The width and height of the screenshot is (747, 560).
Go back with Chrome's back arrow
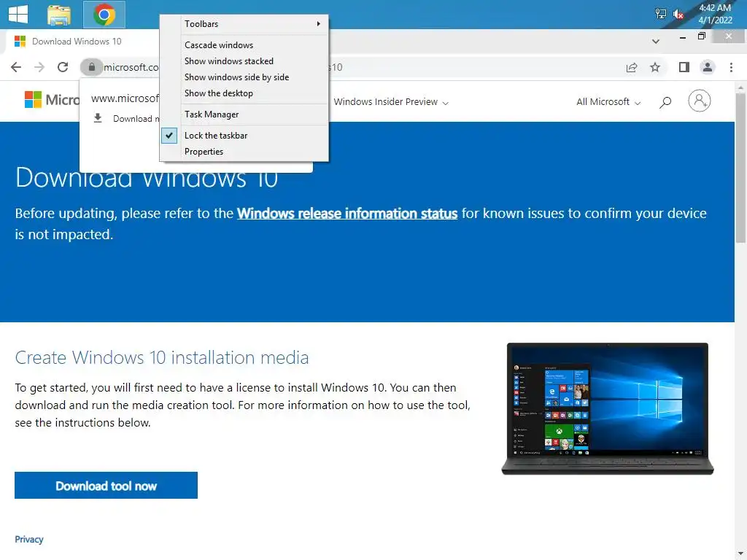click(16, 67)
